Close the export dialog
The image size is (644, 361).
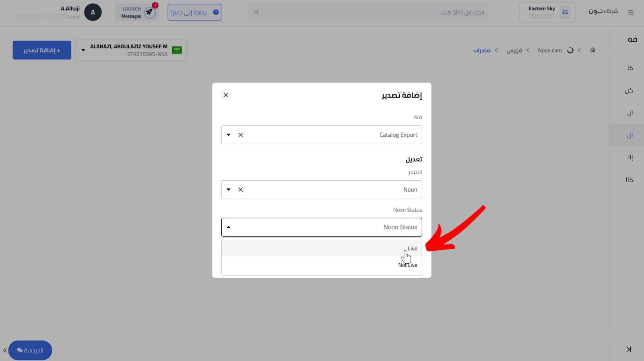point(226,95)
